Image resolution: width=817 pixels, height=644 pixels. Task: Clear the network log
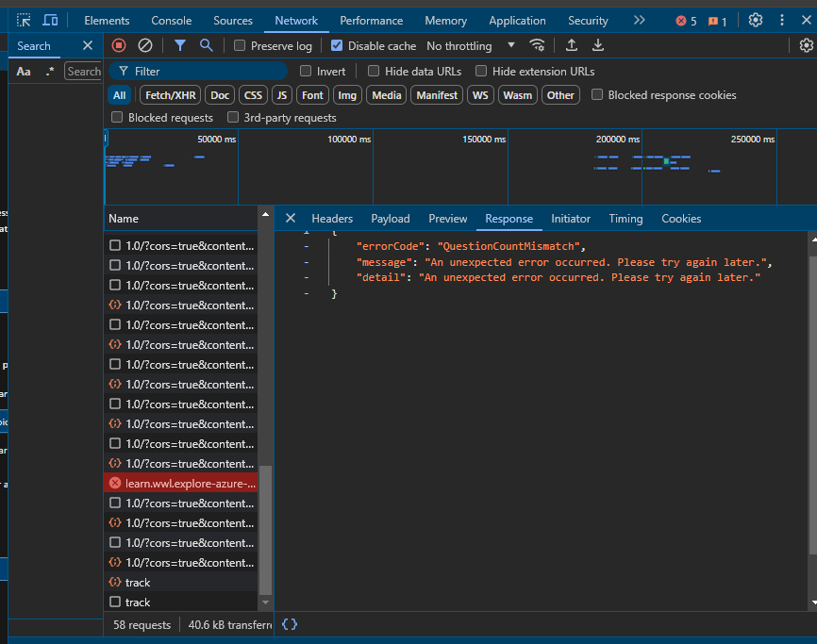pyautogui.click(x=145, y=46)
